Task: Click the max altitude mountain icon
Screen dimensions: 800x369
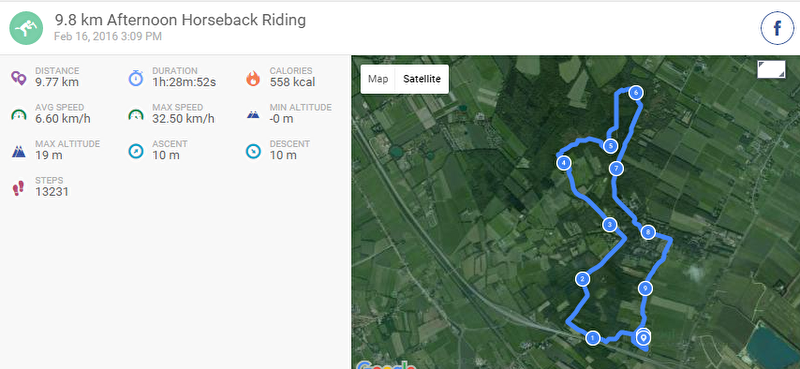Action: coord(18,152)
